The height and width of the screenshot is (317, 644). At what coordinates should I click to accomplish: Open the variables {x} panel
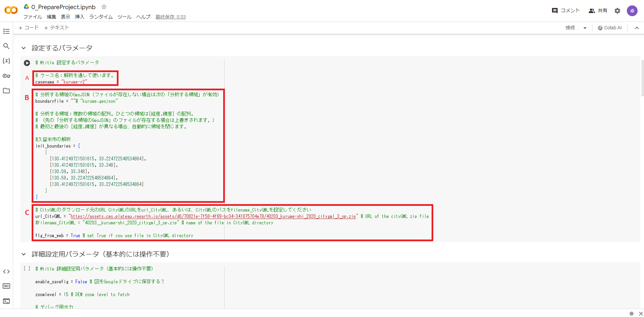(x=6, y=61)
